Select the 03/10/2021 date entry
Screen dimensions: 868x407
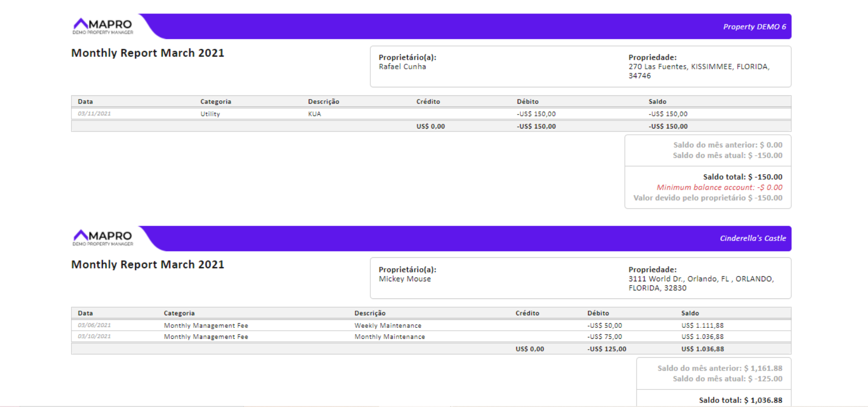[x=94, y=336]
